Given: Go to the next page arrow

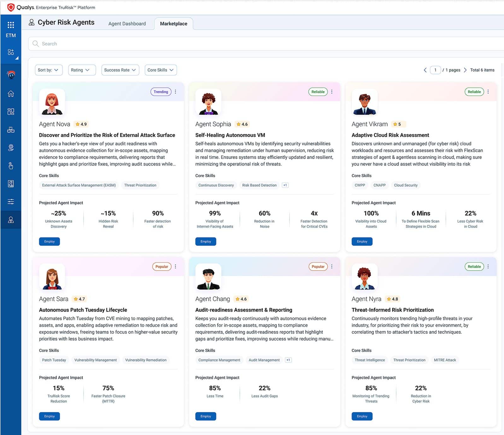Looking at the screenshot, I should (465, 70).
